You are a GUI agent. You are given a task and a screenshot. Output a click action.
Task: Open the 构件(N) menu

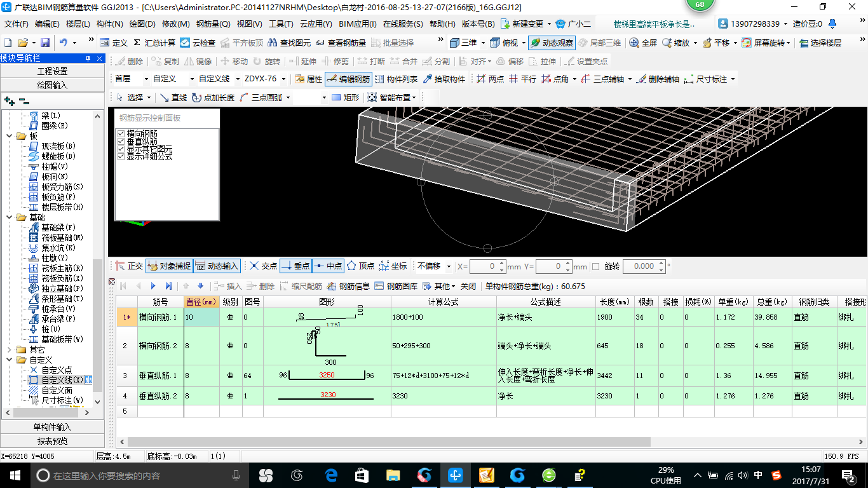pyautogui.click(x=110, y=24)
